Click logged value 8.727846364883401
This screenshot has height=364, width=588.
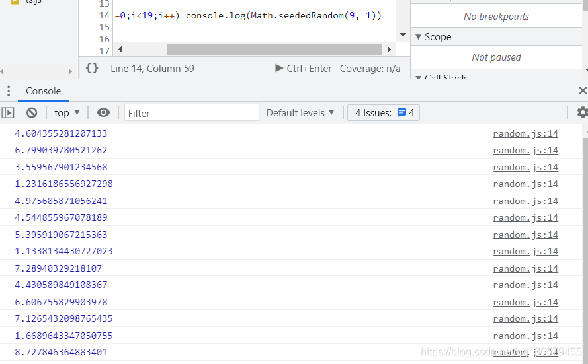(61, 352)
